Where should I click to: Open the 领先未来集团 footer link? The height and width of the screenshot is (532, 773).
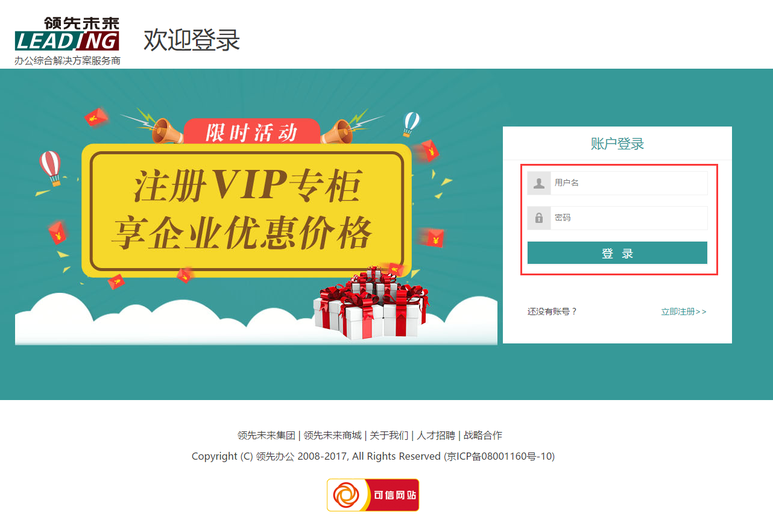tap(267, 435)
